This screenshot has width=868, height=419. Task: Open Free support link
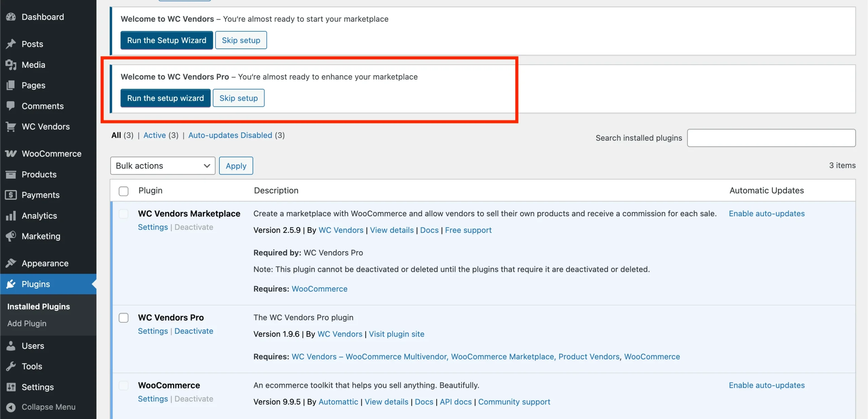pos(468,231)
